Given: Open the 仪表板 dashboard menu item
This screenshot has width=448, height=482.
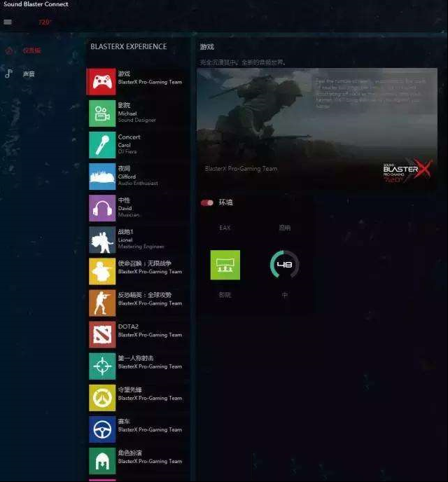Looking at the screenshot, I should [x=32, y=50].
